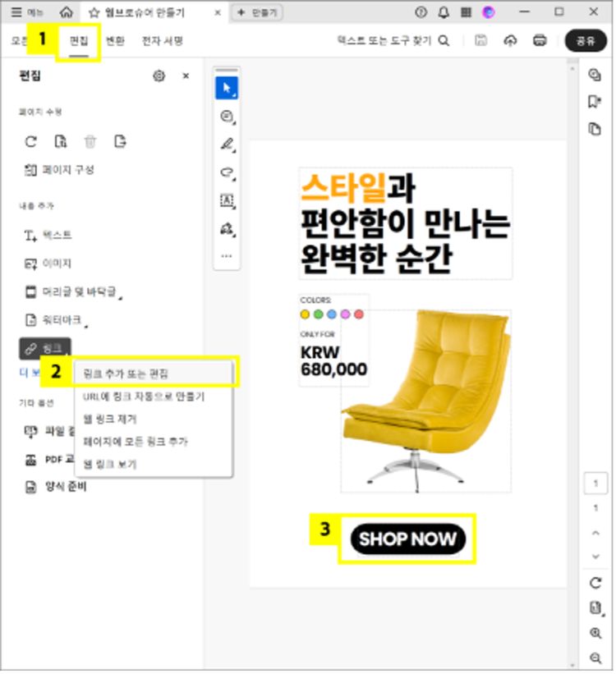
Task: Close the 웹브로슈어 만들기 tab
Action: pos(218,12)
